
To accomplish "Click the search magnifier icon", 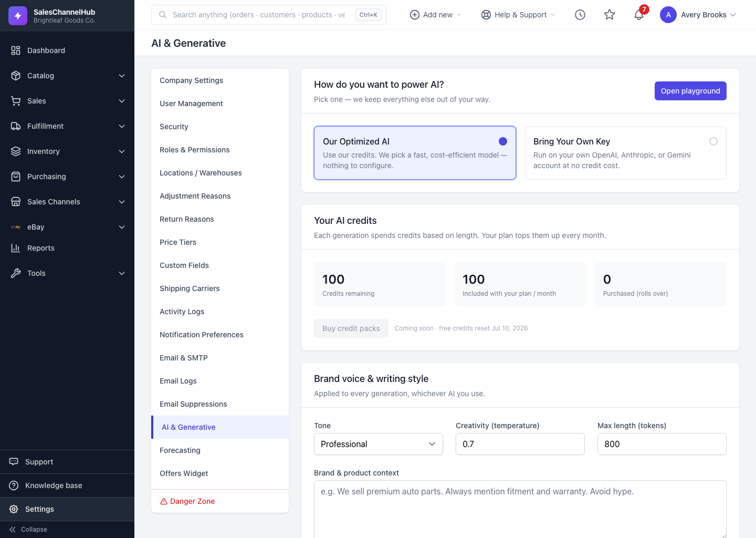I will click(163, 15).
